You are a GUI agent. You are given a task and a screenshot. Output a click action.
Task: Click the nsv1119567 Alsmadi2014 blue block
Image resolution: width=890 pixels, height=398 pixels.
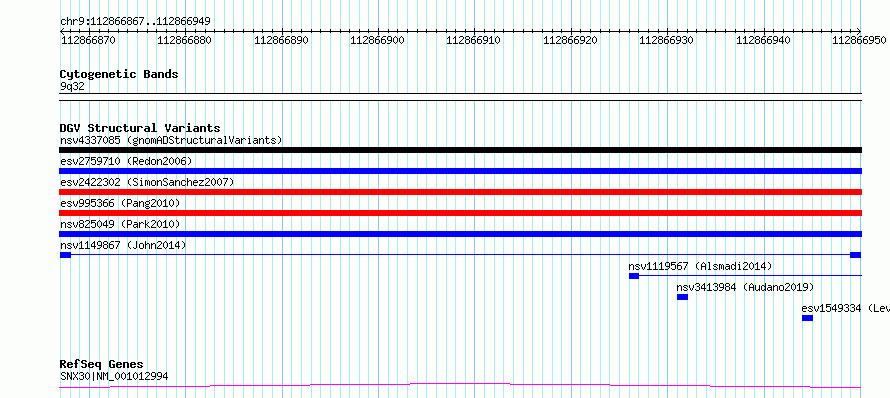click(634, 276)
